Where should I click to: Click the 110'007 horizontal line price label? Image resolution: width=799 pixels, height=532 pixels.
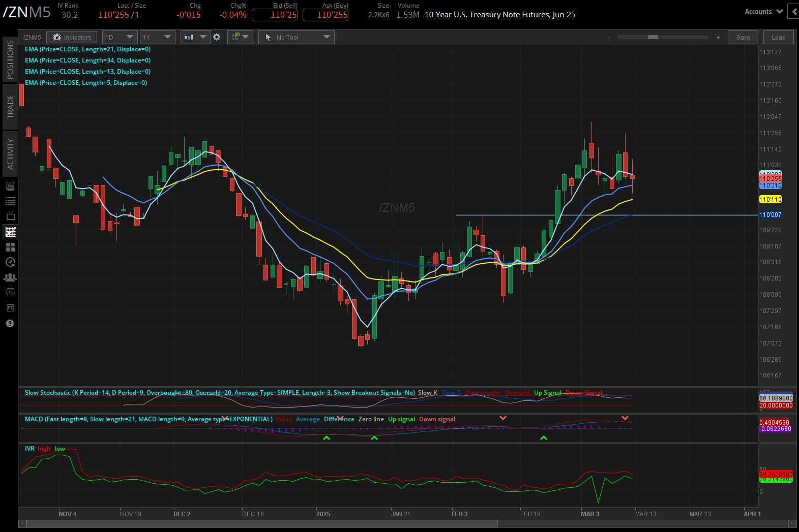pyautogui.click(x=770, y=215)
